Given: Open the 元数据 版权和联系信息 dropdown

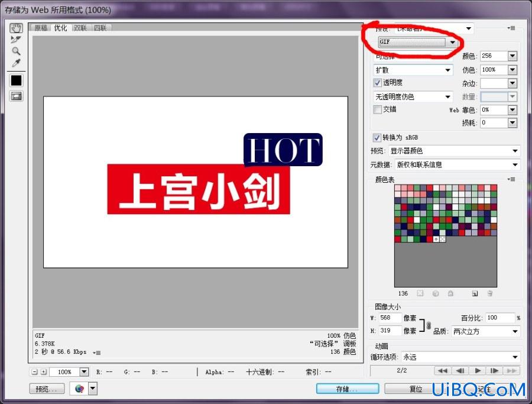Looking at the screenshot, I should [x=458, y=164].
